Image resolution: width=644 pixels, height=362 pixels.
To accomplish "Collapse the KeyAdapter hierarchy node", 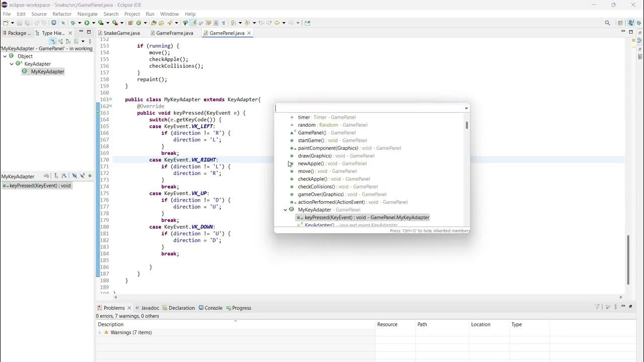I will click(x=12, y=64).
